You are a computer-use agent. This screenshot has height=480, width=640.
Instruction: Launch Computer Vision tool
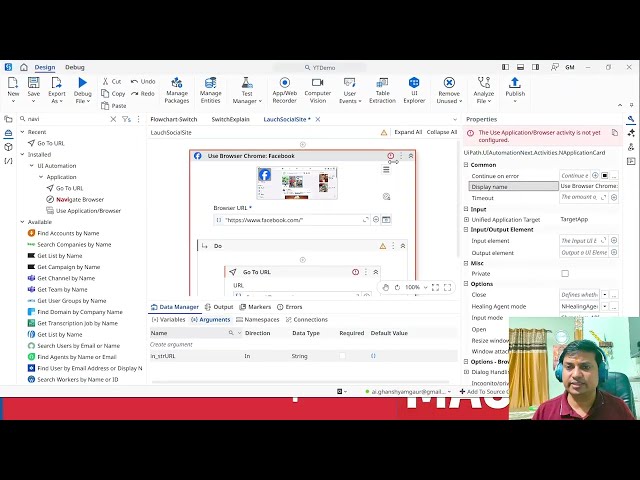pos(318,90)
